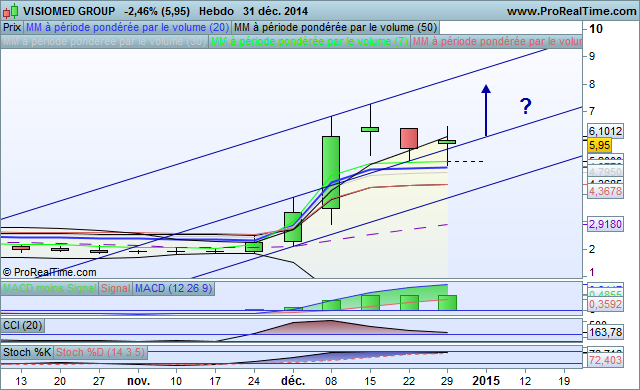Click the 163,78 CCI value

click(x=605, y=332)
